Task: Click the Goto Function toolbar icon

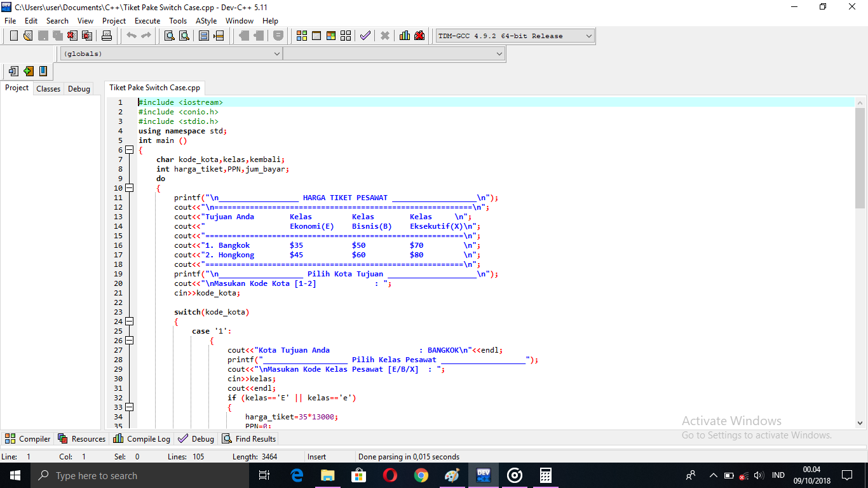Action: pyautogui.click(x=204, y=36)
